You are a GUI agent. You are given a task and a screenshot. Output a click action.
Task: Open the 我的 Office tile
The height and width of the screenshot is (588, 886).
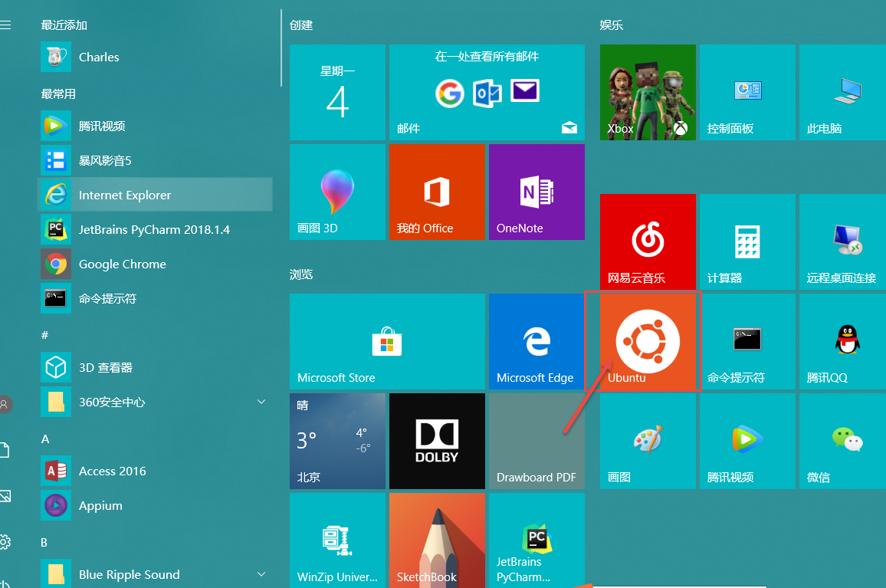[x=437, y=192]
